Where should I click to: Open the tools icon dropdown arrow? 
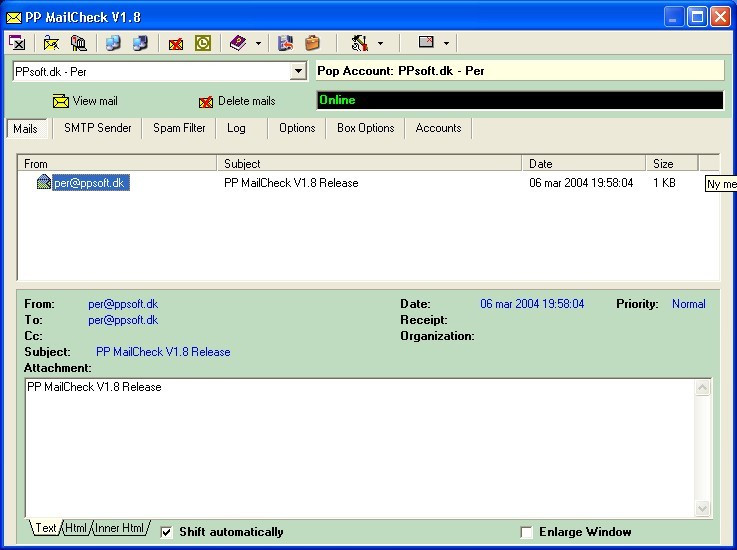tap(380, 44)
